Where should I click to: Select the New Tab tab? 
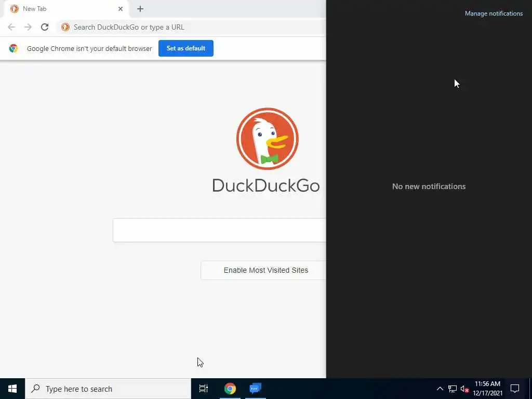[66, 9]
